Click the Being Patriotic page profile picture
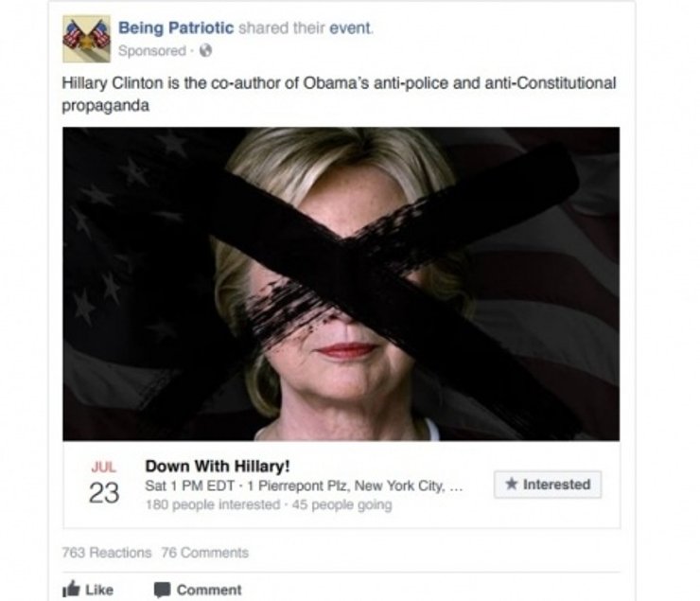 (87, 39)
